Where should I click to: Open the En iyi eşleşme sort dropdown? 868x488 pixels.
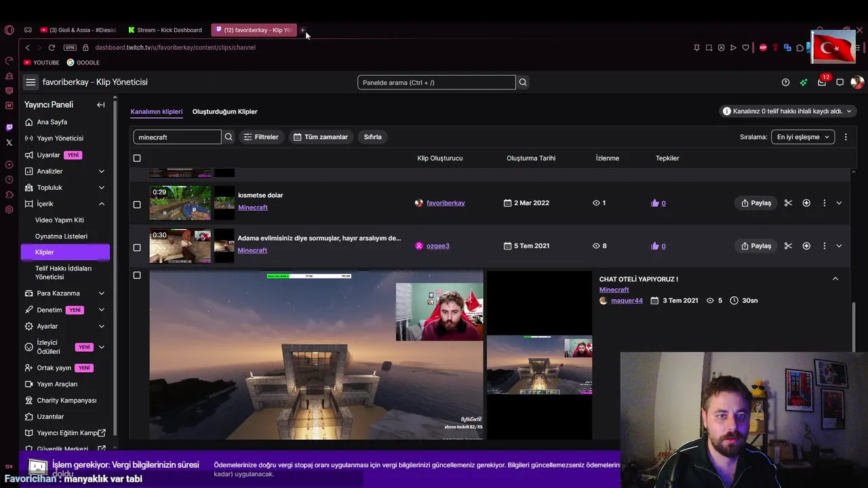click(x=803, y=137)
